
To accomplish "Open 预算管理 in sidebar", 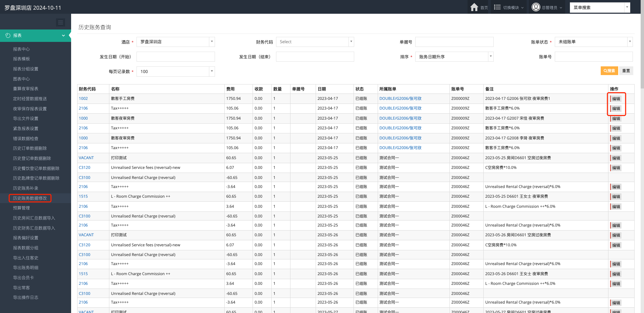I will point(21,208).
